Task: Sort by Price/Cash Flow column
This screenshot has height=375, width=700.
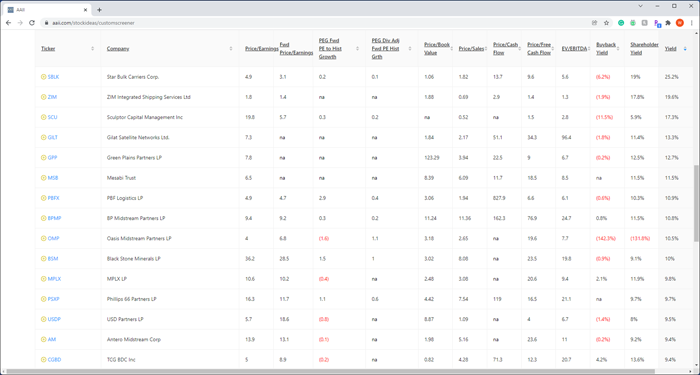Action: pos(506,49)
